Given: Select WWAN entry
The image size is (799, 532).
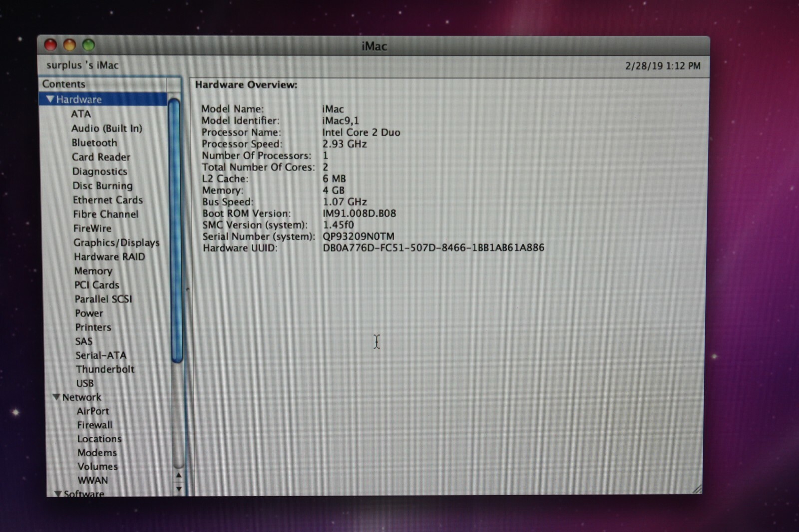Looking at the screenshot, I should (93, 480).
